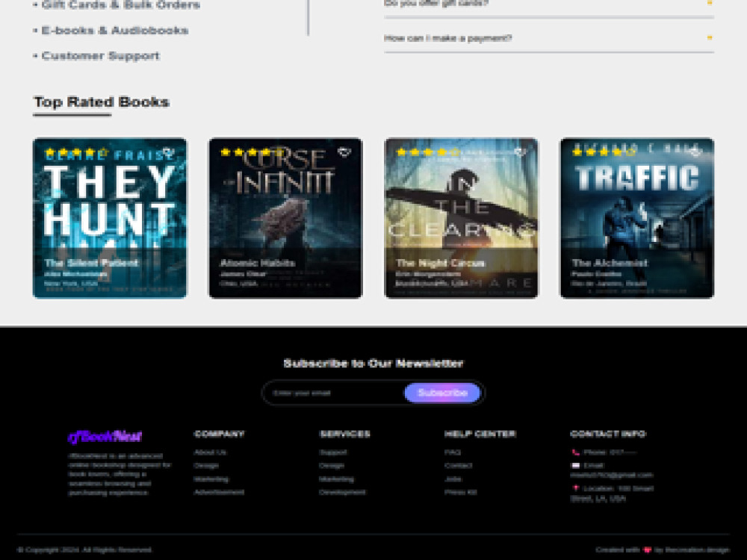Click the 'Atomic Habits' title text
The height and width of the screenshot is (560, 747).
point(257,263)
